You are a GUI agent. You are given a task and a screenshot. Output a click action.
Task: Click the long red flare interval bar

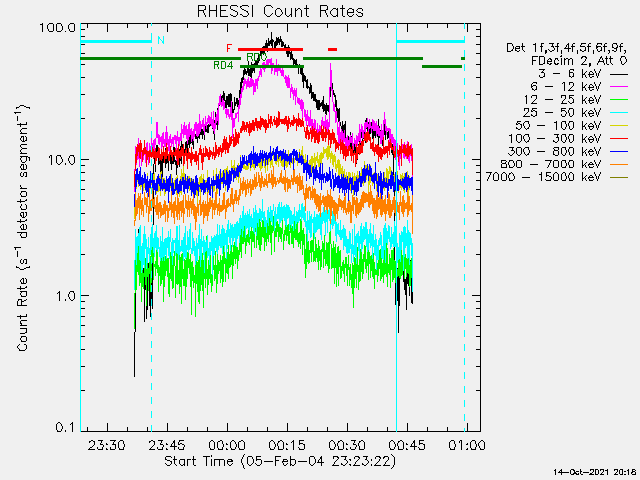coord(271,49)
